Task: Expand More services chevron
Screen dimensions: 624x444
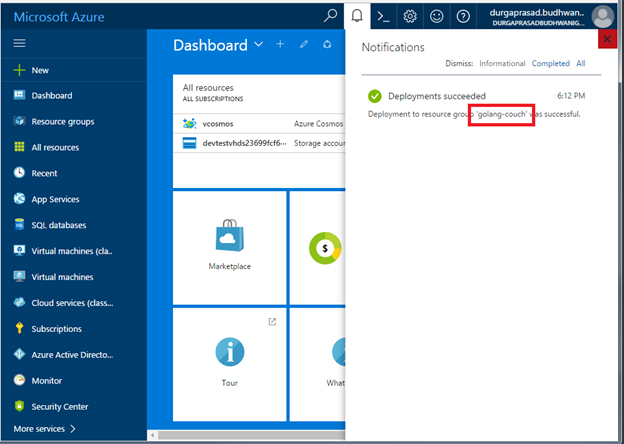Action: (x=73, y=428)
